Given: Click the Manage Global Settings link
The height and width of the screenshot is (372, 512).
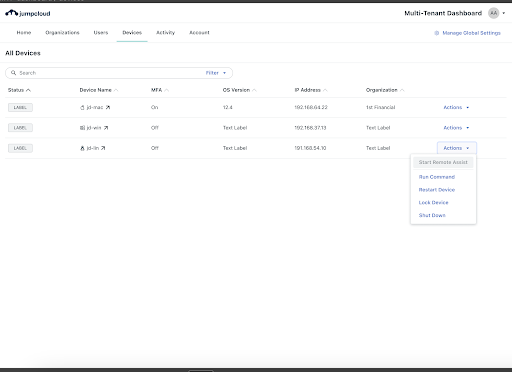Looking at the screenshot, I should (x=471, y=33).
